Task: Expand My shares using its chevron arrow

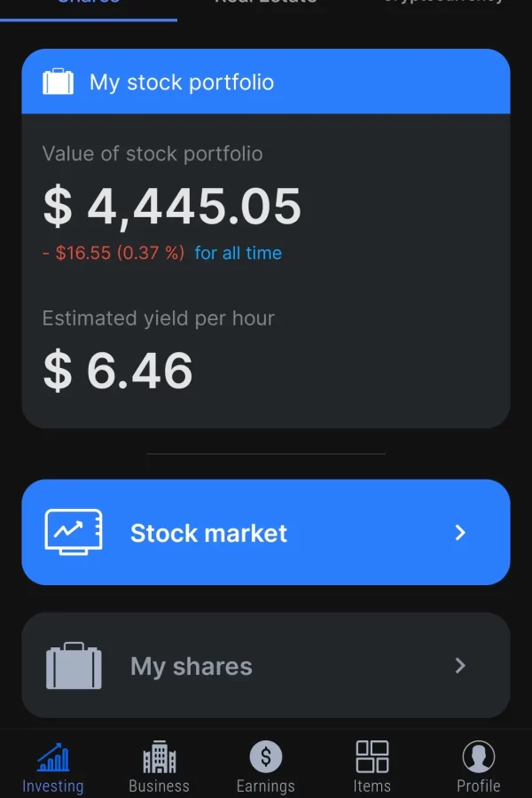Action: pyautogui.click(x=460, y=666)
